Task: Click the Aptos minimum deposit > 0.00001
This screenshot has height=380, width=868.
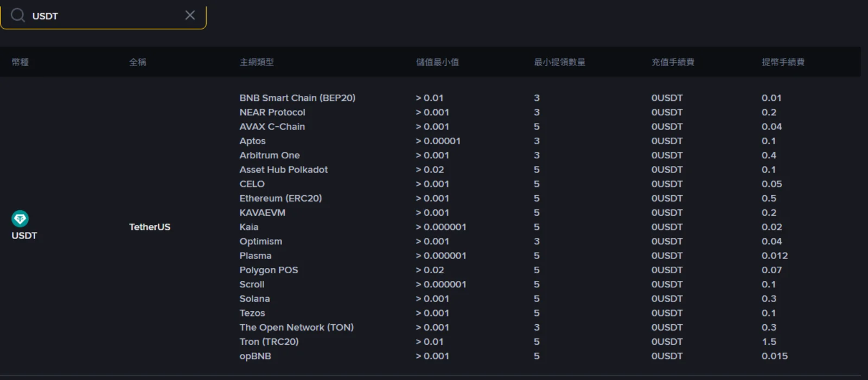Action: [438, 141]
